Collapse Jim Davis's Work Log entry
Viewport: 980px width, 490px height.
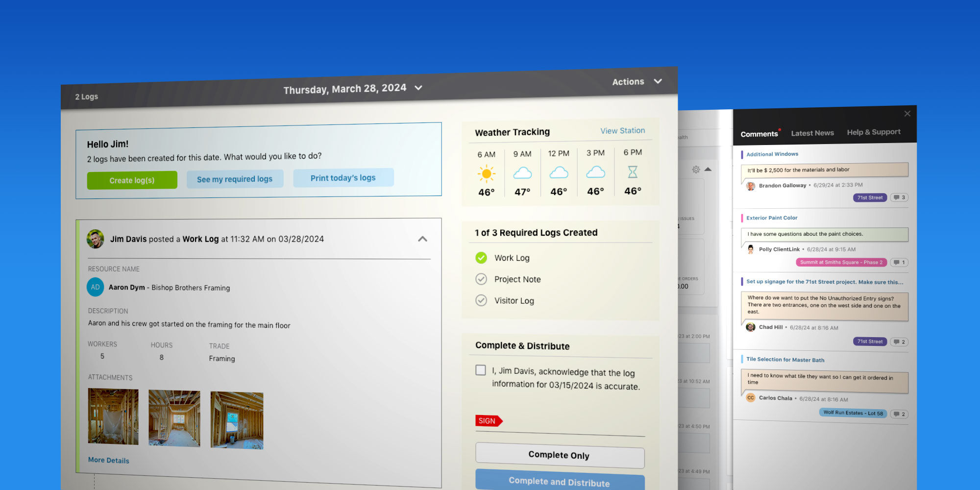pyautogui.click(x=422, y=239)
